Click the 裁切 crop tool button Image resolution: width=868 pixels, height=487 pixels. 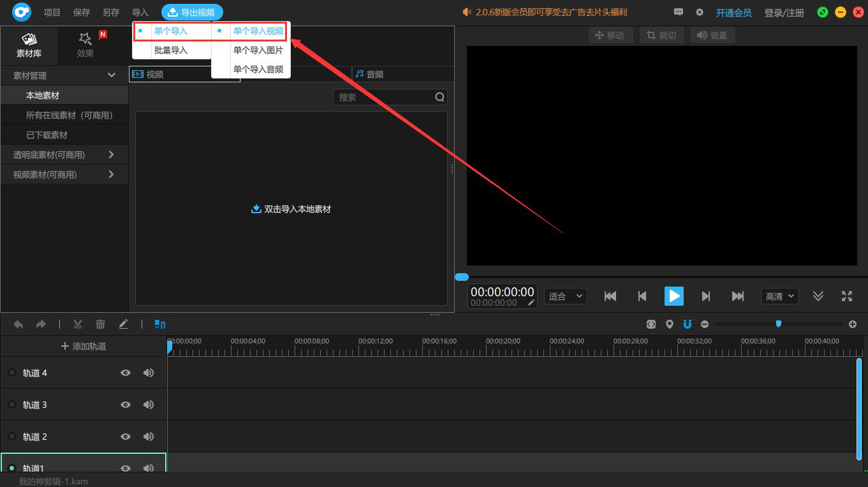[x=662, y=35]
